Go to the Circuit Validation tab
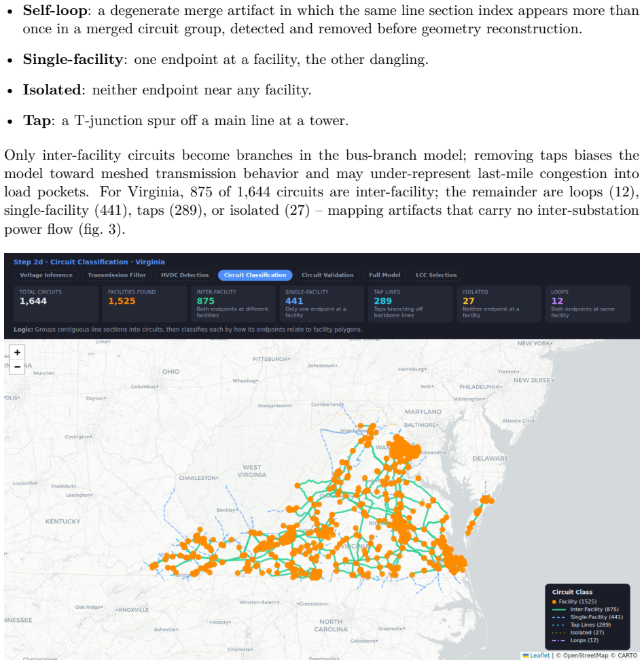The height and width of the screenshot is (664, 644). pyautogui.click(x=327, y=275)
